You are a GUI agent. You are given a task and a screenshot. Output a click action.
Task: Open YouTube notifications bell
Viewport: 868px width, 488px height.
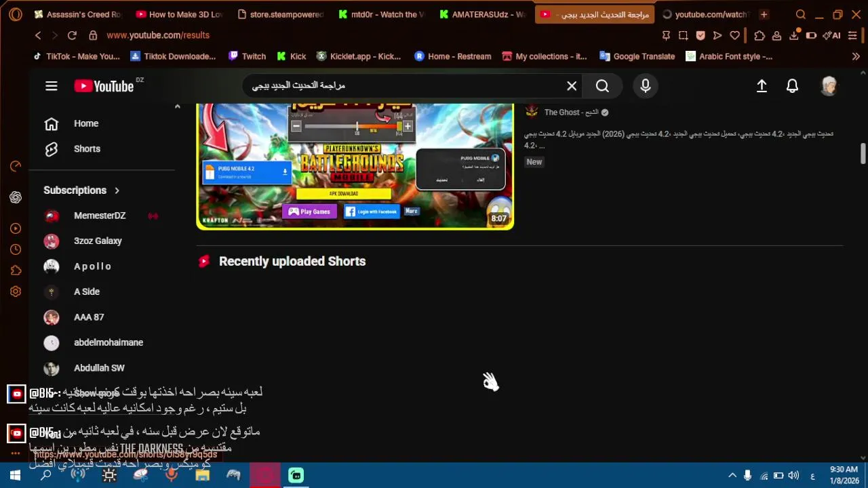point(792,86)
